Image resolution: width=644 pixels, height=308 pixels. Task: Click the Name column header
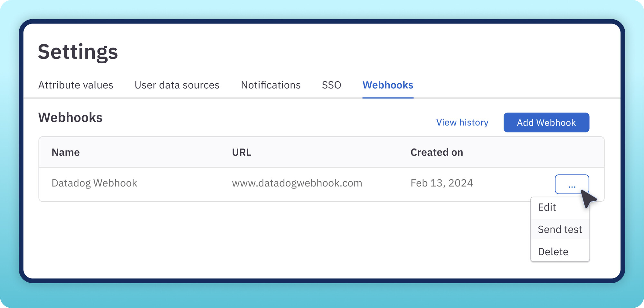[65, 152]
